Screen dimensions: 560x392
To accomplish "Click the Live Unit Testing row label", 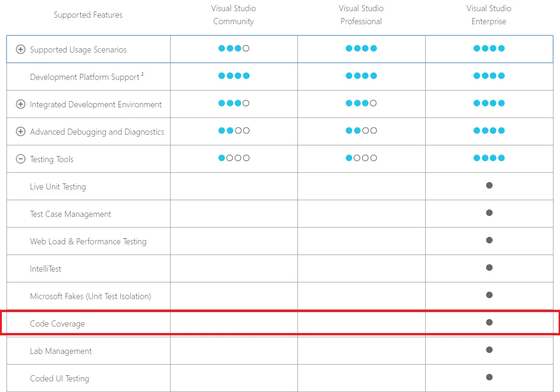I will coord(58,187).
